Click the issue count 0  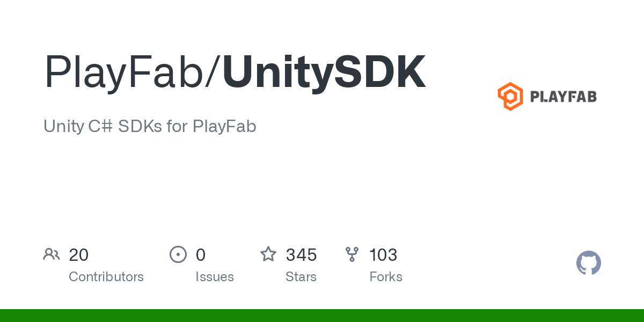(201, 255)
